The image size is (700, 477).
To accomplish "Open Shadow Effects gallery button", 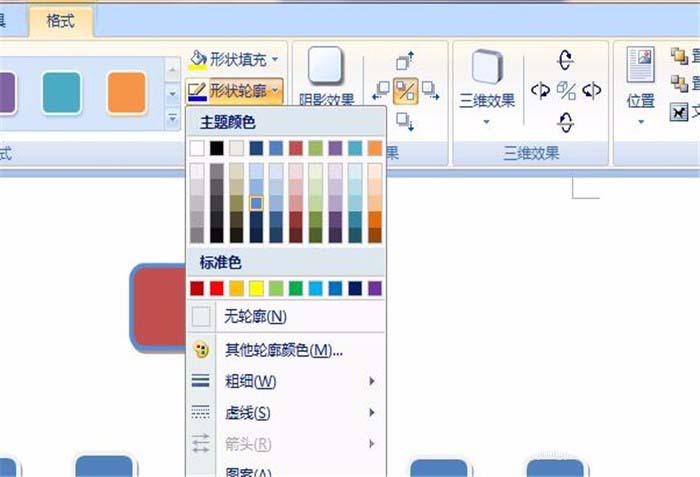I will click(x=326, y=75).
